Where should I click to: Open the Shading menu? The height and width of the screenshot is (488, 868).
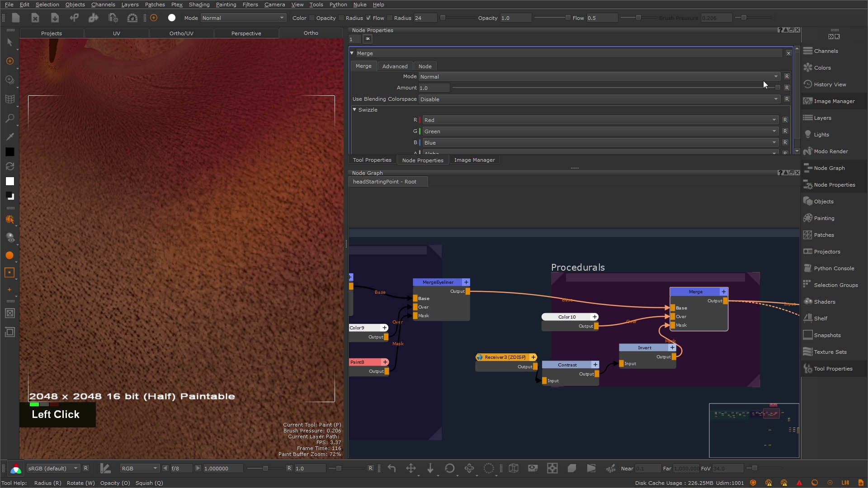(199, 5)
